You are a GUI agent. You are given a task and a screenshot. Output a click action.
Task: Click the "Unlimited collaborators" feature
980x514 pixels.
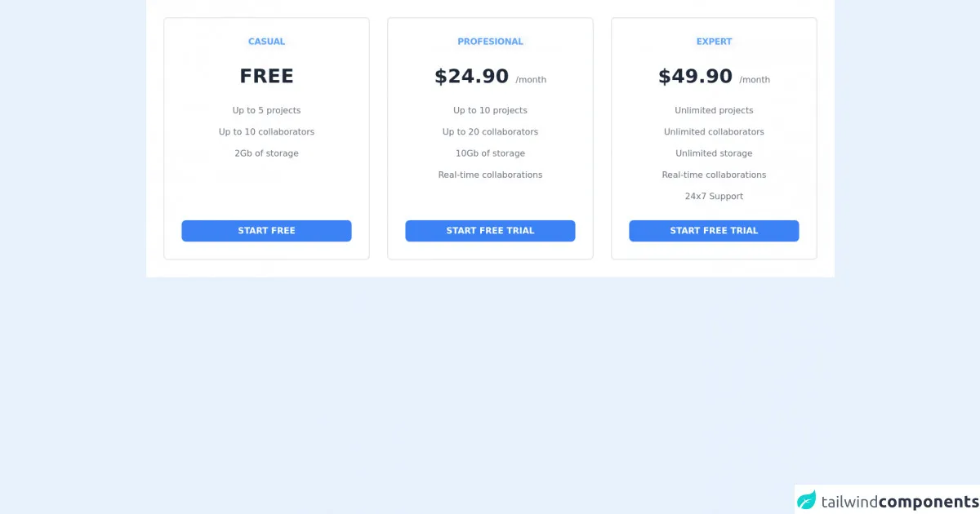pyautogui.click(x=714, y=132)
